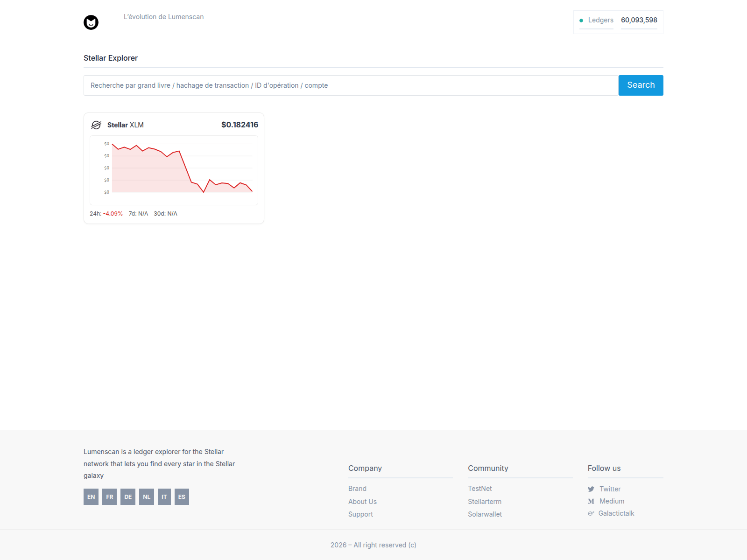Open the Support link

pyautogui.click(x=360, y=514)
